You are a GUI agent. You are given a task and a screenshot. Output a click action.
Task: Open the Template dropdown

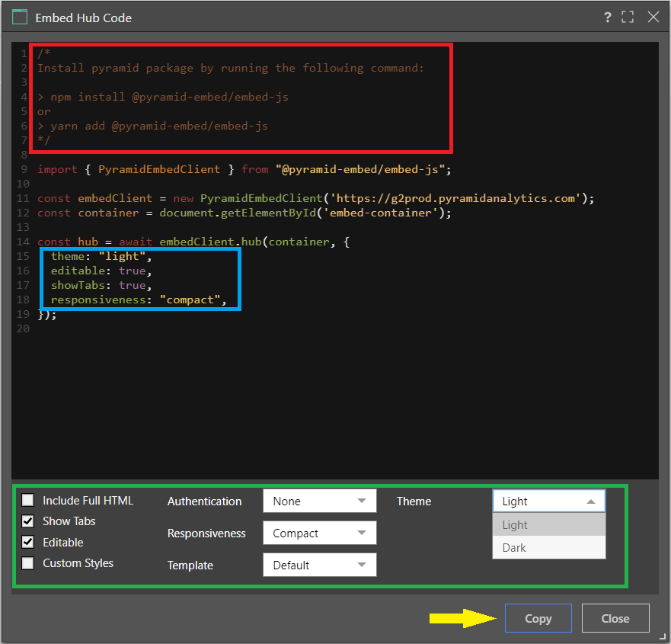pyautogui.click(x=320, y=566)
